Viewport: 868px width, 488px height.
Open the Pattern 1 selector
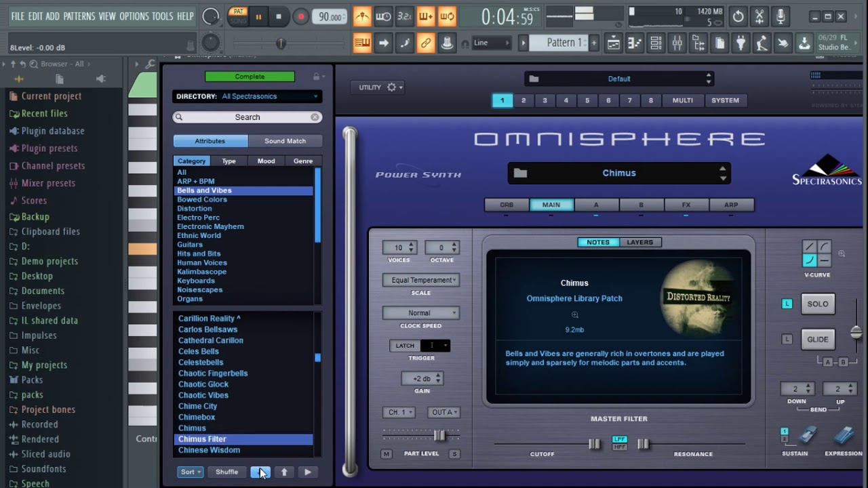pyautogui.click(x=563, y=43)
